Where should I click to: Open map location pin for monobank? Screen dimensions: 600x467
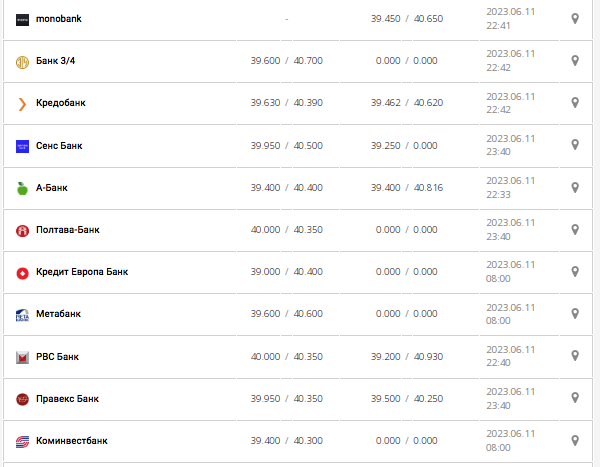click(x=575, y=19)
